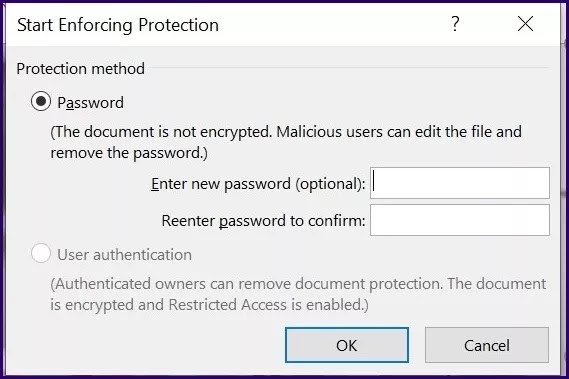Click the 'remove the password.)' text line
The width and height of the screenshot is (569, 379).
click(x=129, y=153)
